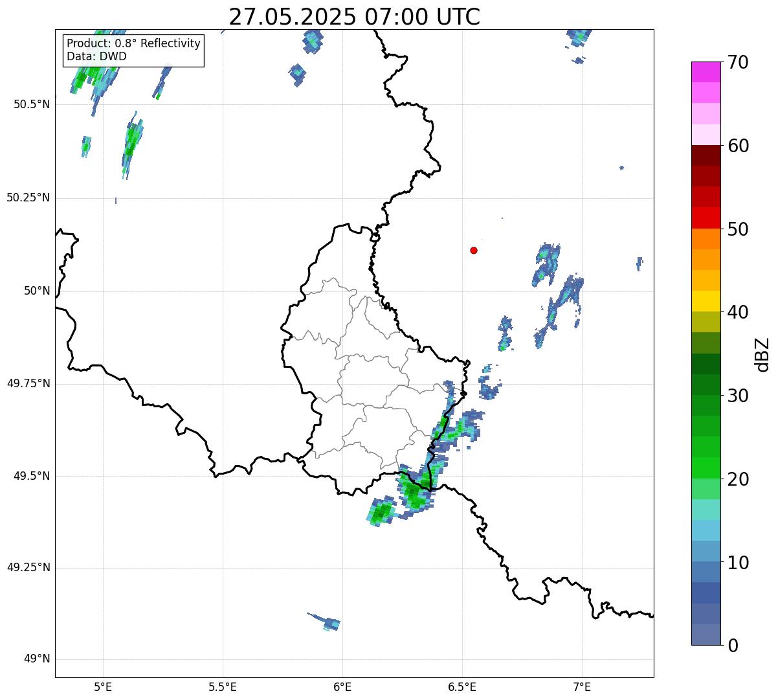Click the colorbar tick label 10

(x=738, y=562)
